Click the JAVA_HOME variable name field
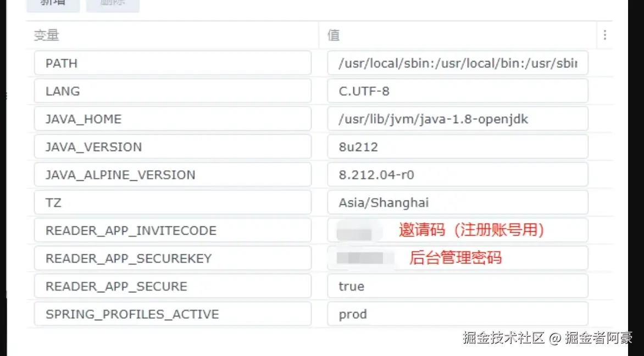The height and width of the screenshot is (356, 644). [173, 119]
